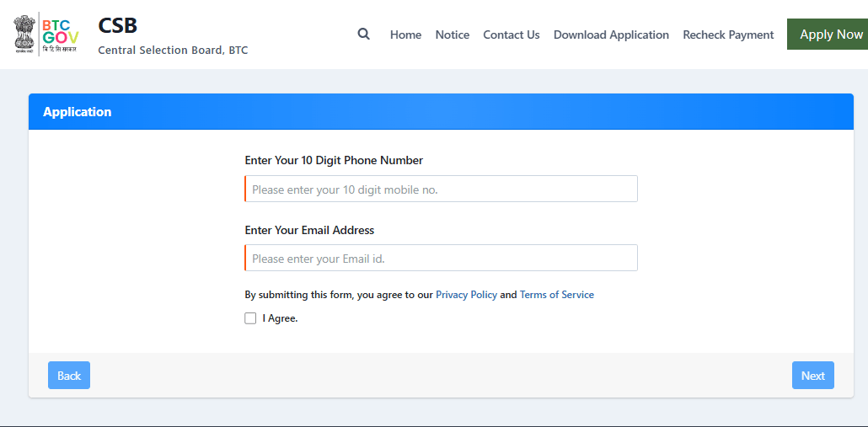
Task: Go to the Home page
Action: (405, 35)
